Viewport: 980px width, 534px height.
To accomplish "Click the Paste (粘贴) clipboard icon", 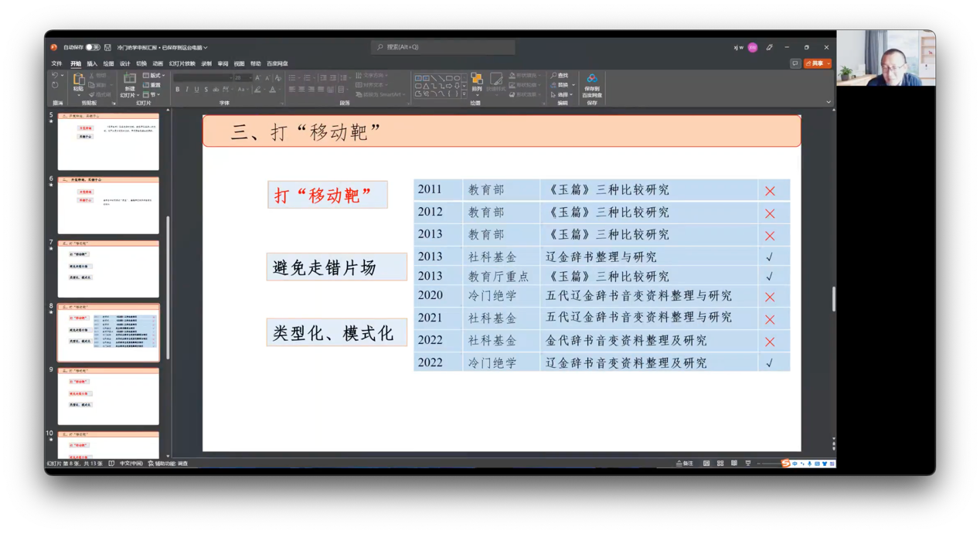I will point(79,81).
